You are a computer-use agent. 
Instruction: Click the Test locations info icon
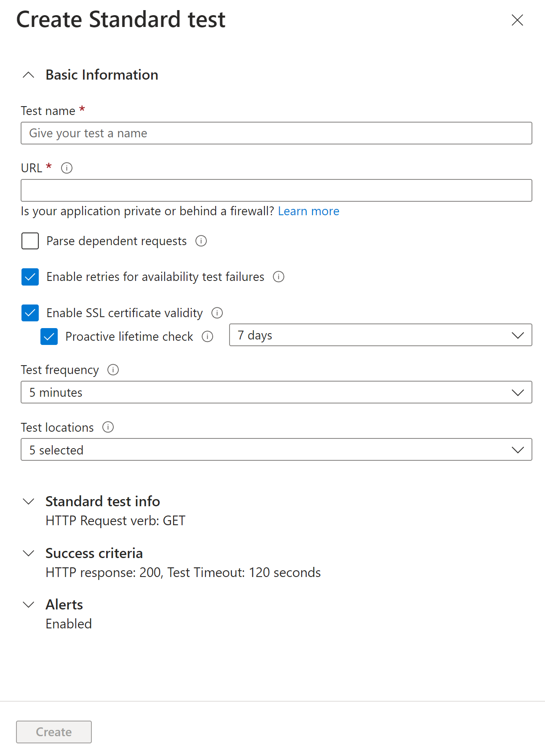coord(108,427)
